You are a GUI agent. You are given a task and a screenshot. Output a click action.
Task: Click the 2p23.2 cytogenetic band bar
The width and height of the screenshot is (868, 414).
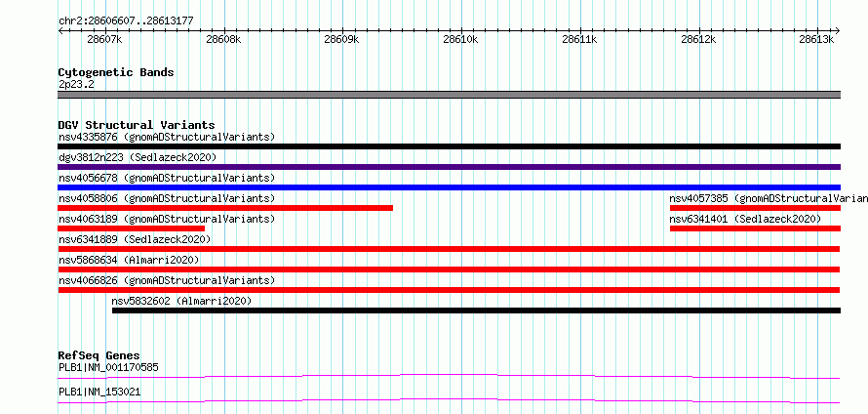tap(449, 95)
